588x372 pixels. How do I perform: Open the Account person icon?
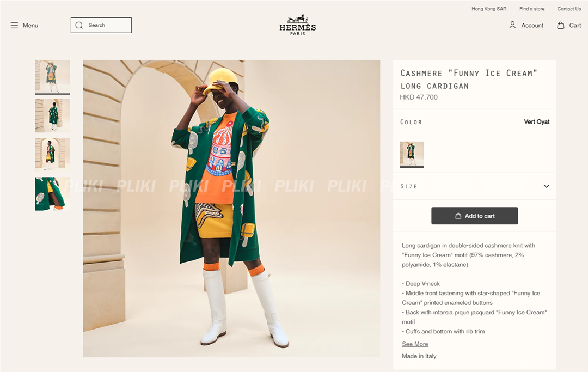(512, 25)
